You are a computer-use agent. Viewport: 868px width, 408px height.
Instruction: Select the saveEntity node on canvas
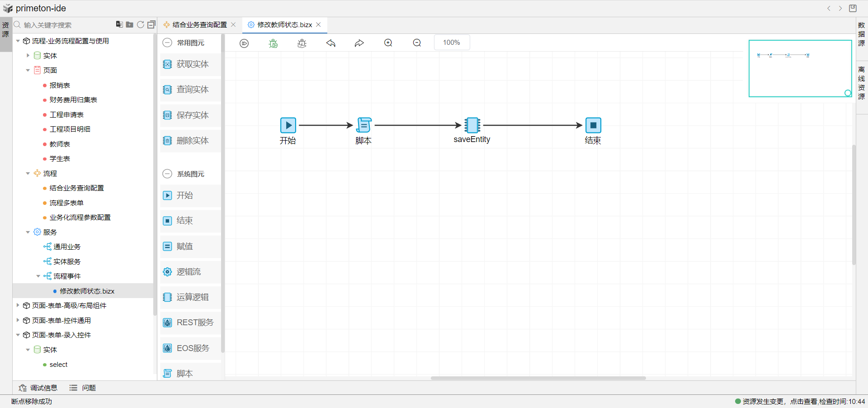(472, 125)
